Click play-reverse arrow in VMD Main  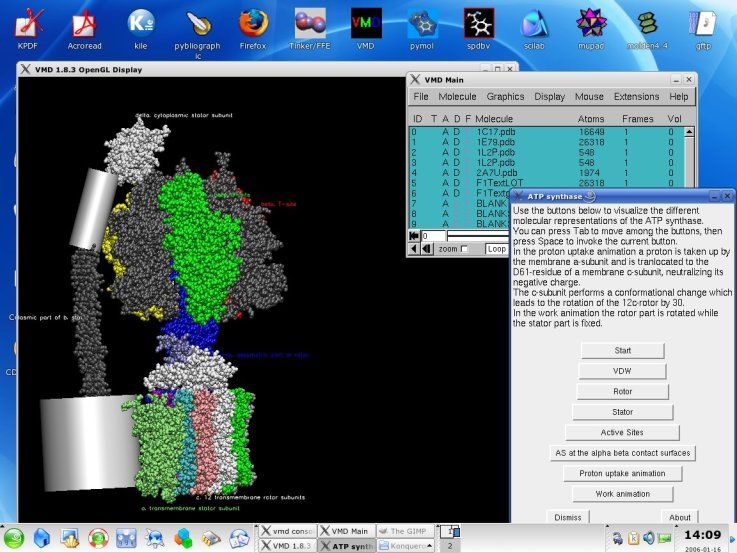click(414, 249)
